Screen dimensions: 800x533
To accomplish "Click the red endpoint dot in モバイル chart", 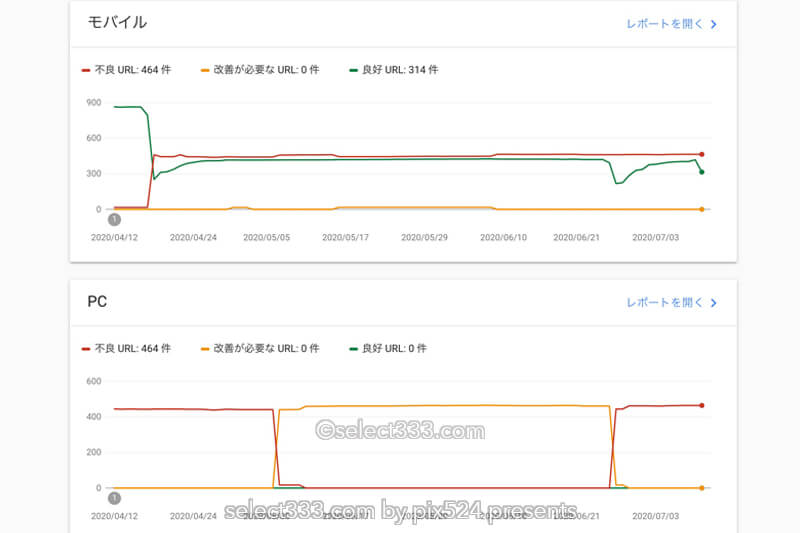I will [702, 154].
